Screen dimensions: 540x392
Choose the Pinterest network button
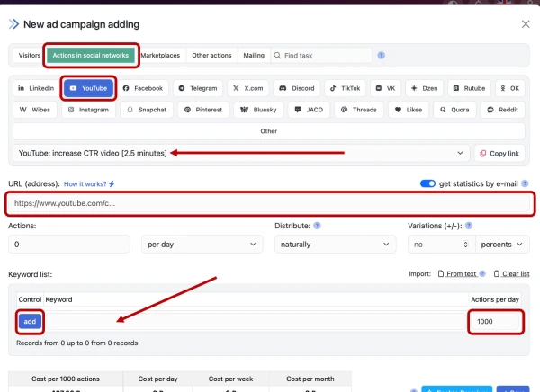203,110
